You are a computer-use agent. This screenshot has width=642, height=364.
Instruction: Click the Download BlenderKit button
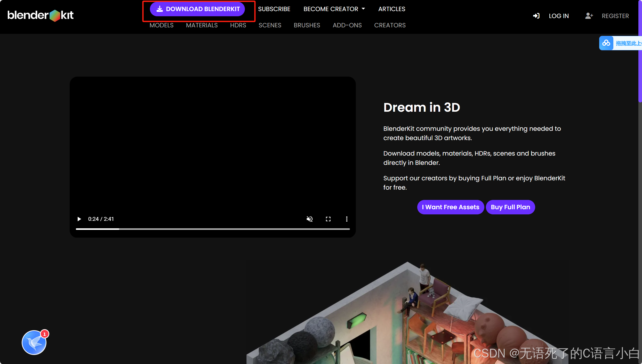(197, 9)
